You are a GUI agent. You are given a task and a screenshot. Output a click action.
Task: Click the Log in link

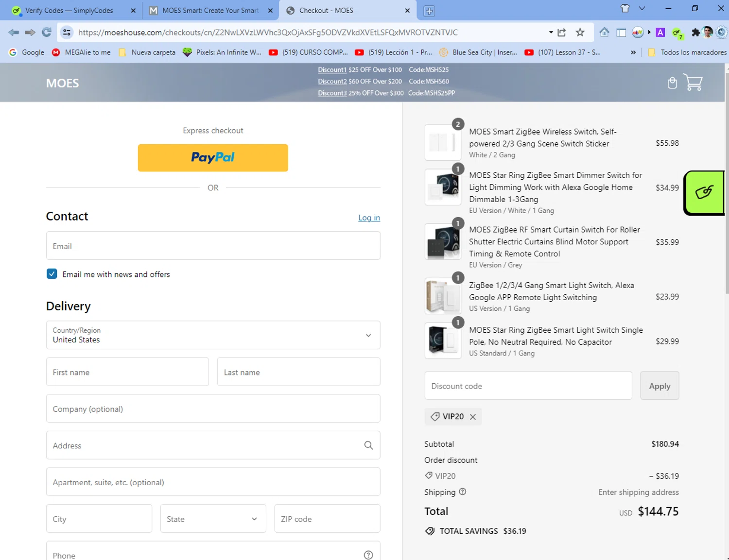369,218
